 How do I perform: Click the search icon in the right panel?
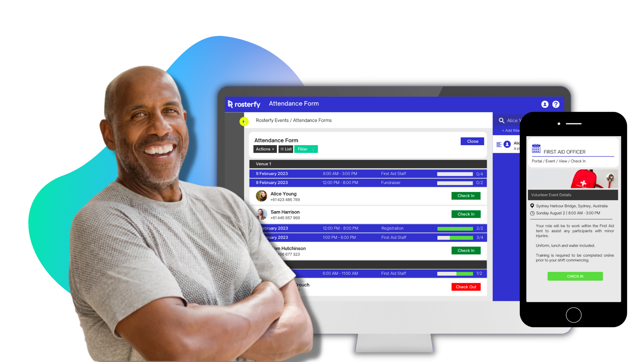(x=501, y=120)
